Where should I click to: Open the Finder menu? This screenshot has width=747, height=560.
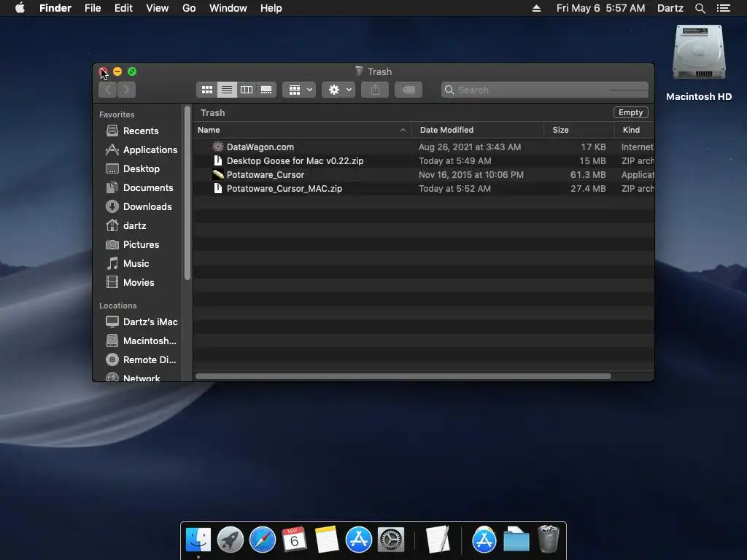(55, 8)
